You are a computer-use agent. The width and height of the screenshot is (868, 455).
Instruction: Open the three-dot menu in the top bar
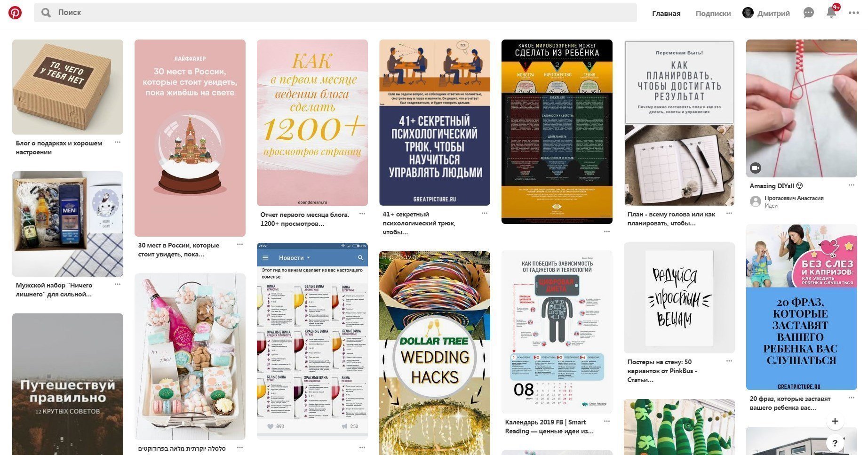854,13
